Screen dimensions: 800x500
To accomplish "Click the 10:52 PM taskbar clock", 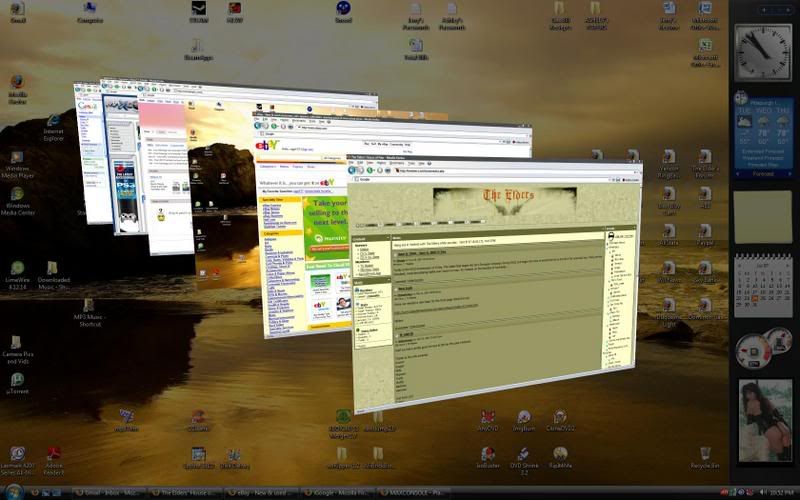I will coord(781,492).
